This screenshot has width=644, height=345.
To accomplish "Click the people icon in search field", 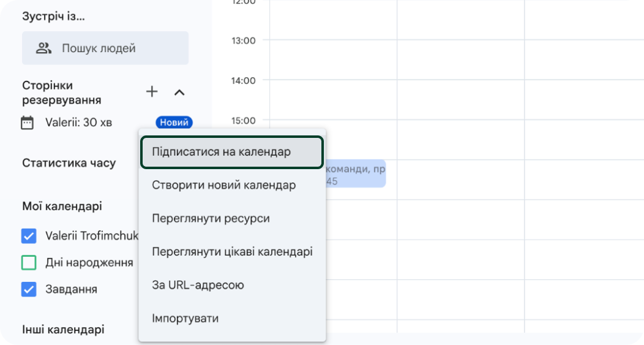I will click(43, 48).
